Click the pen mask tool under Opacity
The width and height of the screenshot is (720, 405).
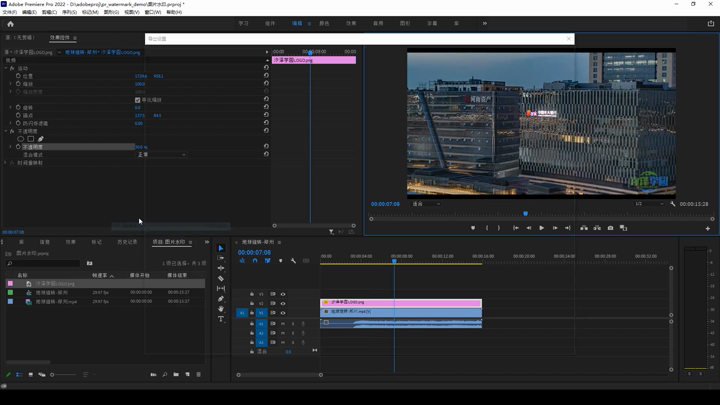(41, 139)
